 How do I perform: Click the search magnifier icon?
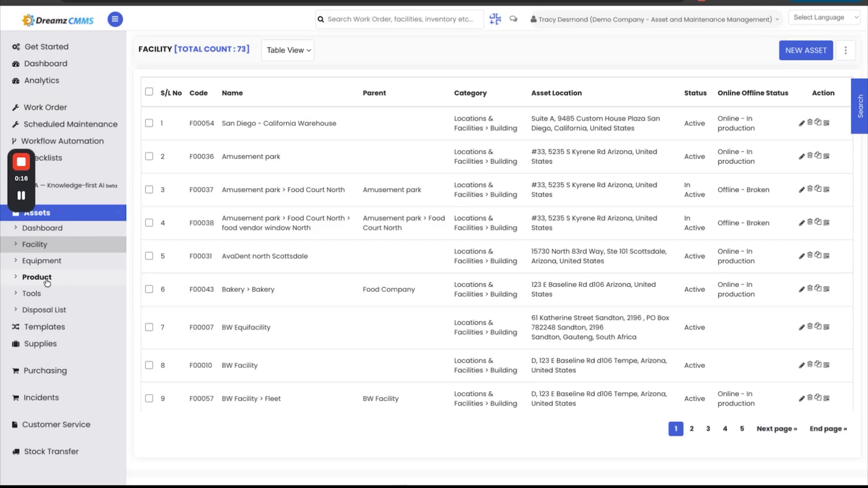click(321, 19)
